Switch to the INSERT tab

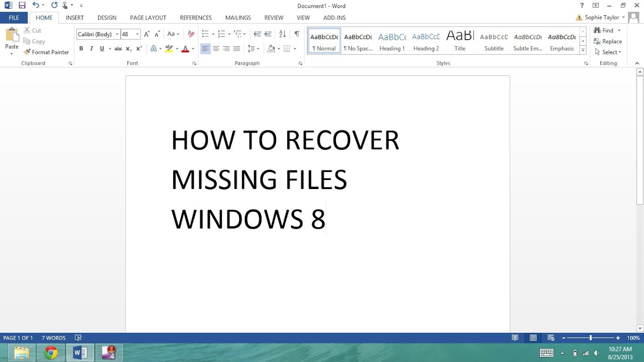coord(75,18)
